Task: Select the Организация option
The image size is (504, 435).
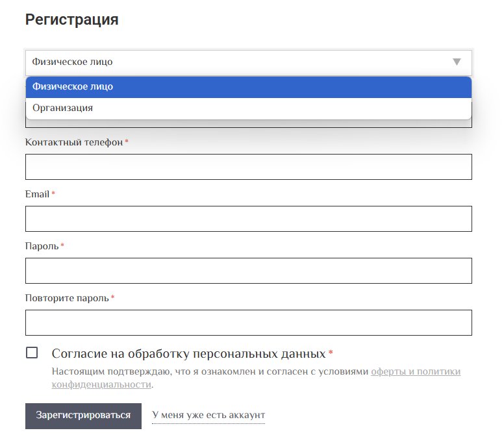Action: (249, 108)
